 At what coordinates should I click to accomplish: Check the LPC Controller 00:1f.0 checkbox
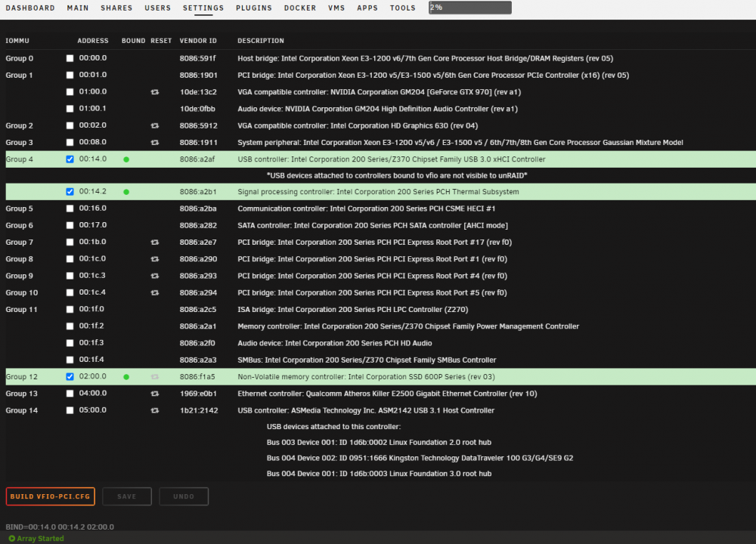pos(70,309)
